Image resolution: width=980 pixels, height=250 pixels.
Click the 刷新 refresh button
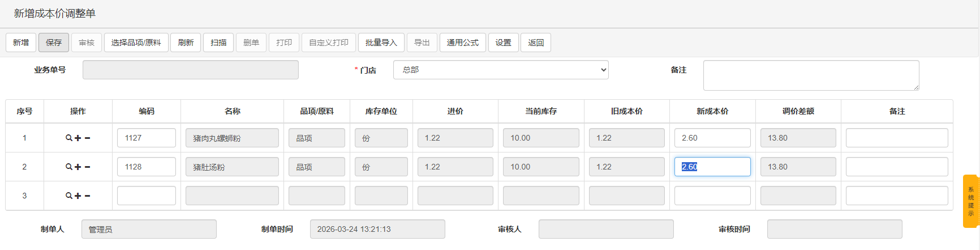click(x=186, y=43)
